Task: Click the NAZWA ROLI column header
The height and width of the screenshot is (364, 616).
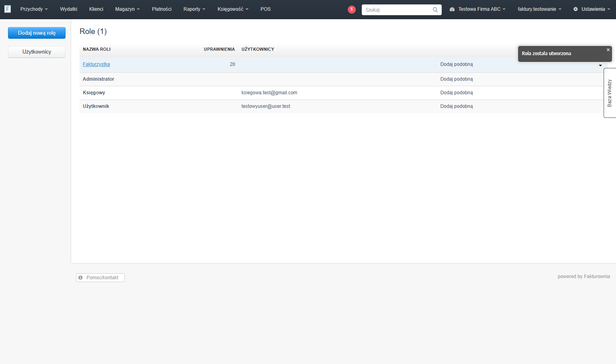Action: coord(97,49)
